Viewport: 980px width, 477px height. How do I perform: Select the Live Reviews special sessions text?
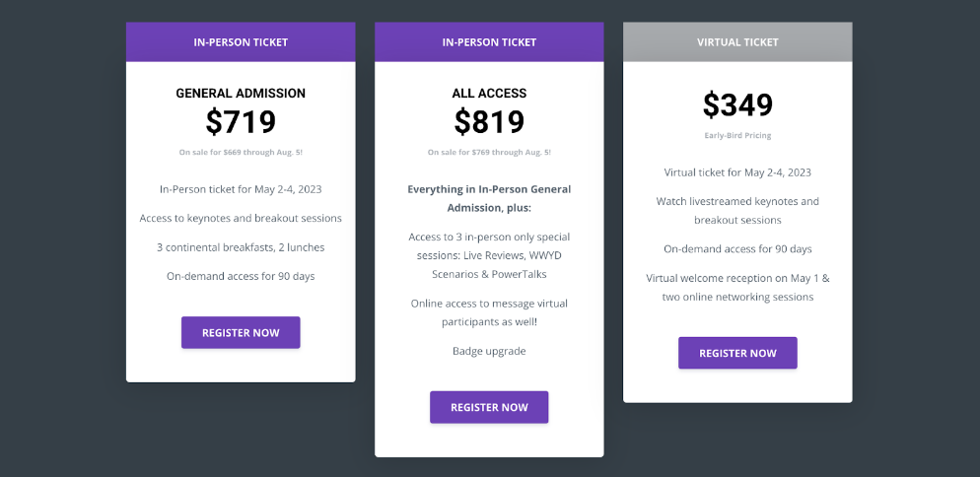pyautogui.click(x=489, y=255)
